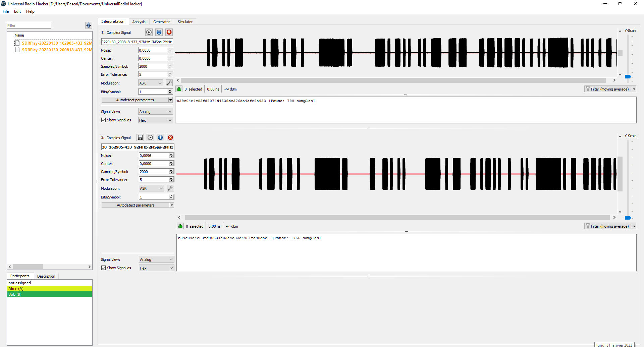Click the signal 1 name field

(x=137, y=42)
